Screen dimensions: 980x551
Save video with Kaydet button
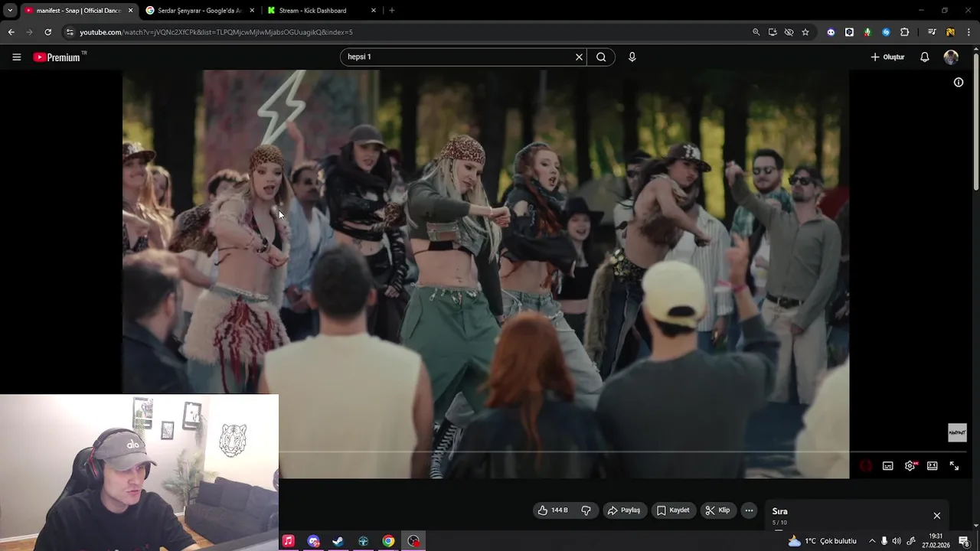tap(673, 510)
